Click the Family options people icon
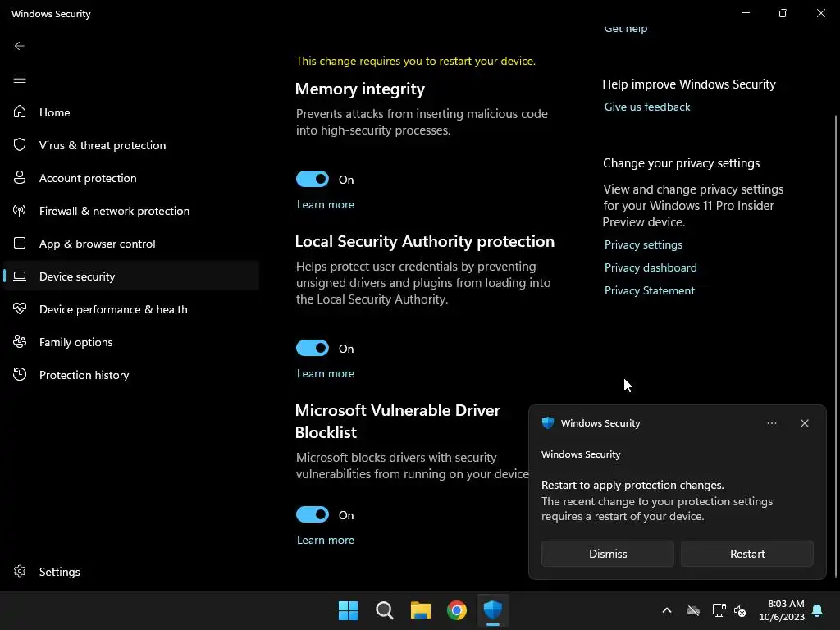Viewport: 840px width, 630px height. [20, 341]
